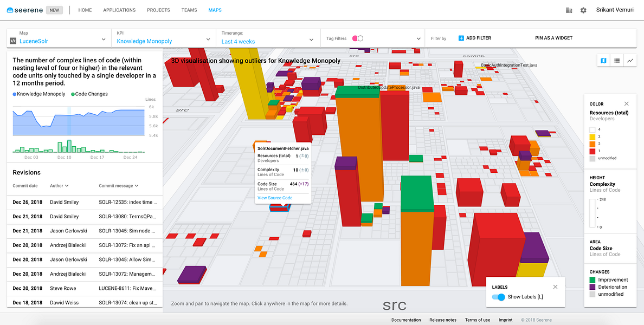Switch to the list view icon
Viewport: 644px width, 325px height.
tap(617, 60)
